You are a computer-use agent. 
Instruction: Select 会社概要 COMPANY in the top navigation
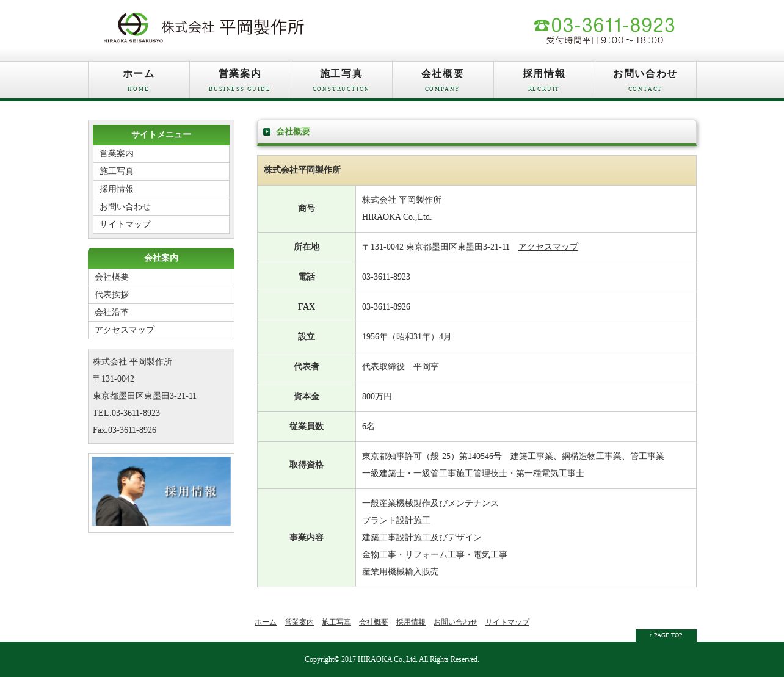[443, 80]
